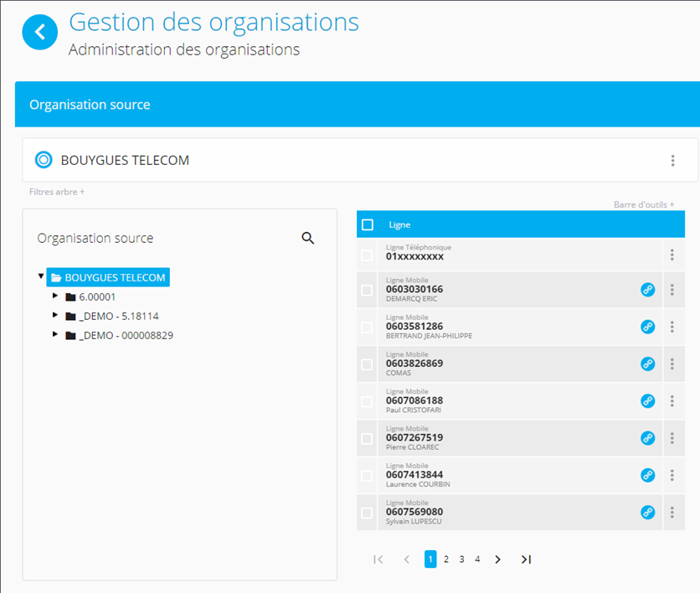Open the three-dot menu for 0607569080
Image resolution: width=700 pixels, height=593 pixels.
coord(672,513)
